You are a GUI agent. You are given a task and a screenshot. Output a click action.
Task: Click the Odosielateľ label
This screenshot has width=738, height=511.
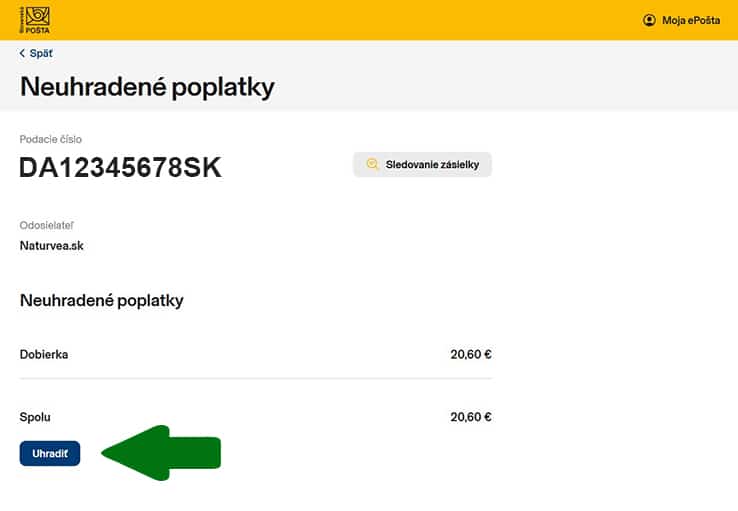pos(47,225)
